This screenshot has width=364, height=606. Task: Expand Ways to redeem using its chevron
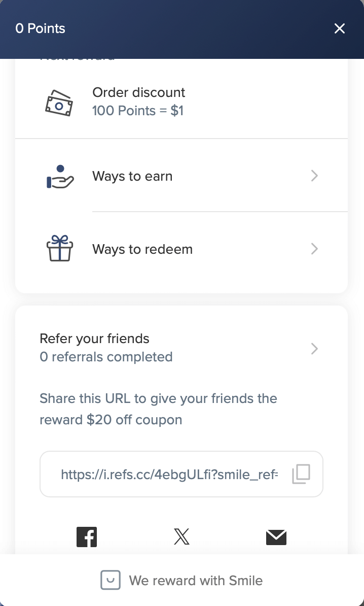coord(314,249)
